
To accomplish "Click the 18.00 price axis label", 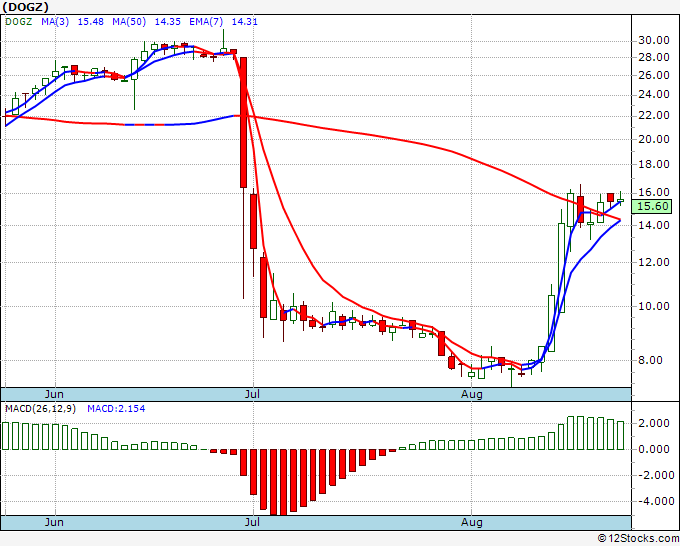I will click(654, 164).
